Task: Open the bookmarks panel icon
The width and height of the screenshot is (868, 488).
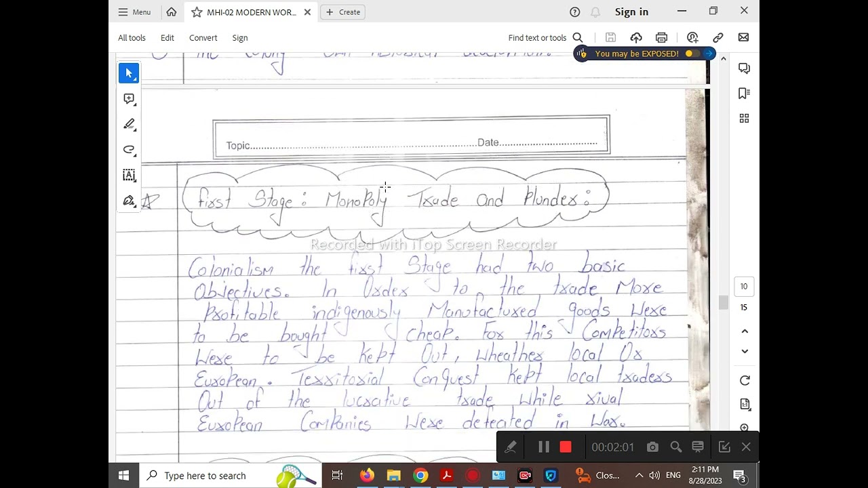Action: (744, 94)
